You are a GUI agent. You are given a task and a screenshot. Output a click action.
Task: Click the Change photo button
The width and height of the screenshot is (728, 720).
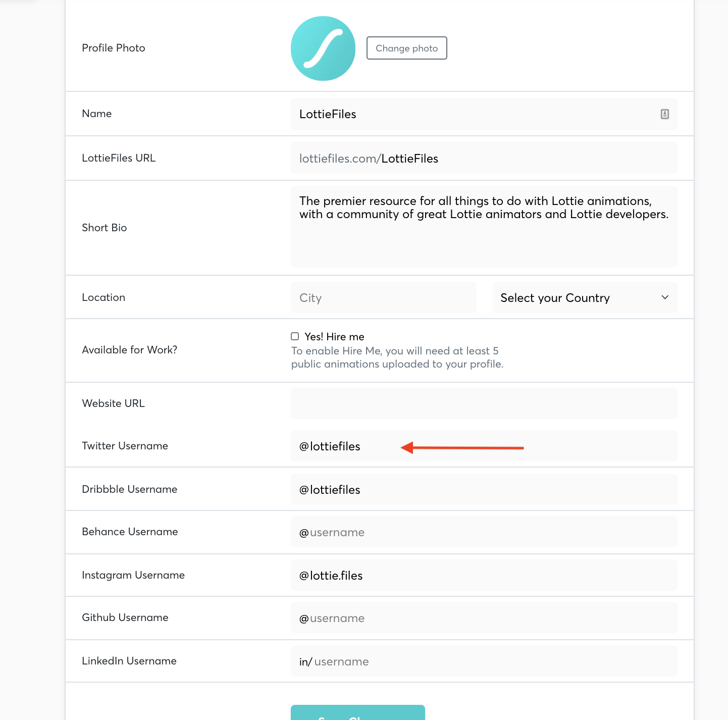(406, 48)
